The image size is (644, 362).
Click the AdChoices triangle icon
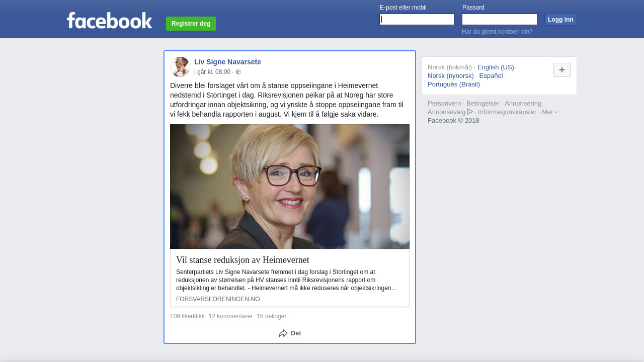coord(470,112)
